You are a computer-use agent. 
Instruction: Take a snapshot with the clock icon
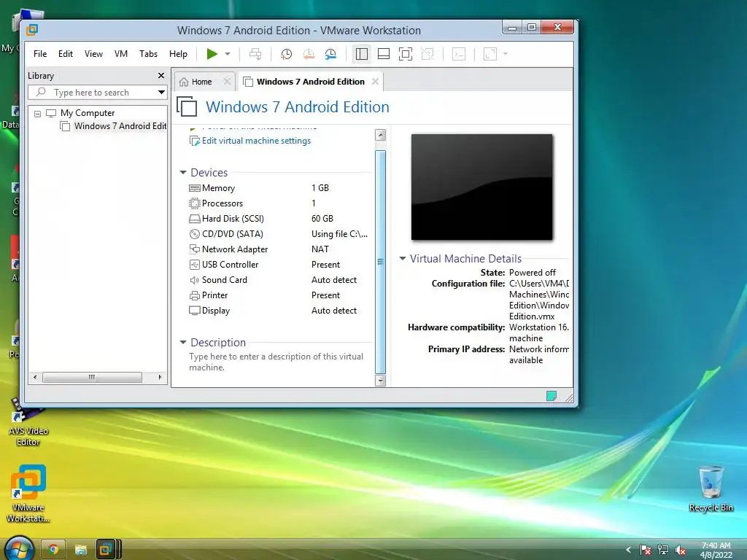pyautogui.click(x=286, y=54)
